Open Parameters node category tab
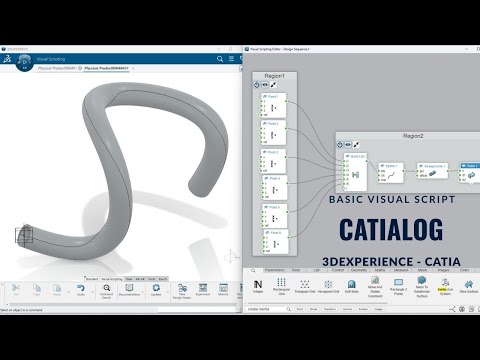This screenshot has height=360, width=480. point(274,270)
